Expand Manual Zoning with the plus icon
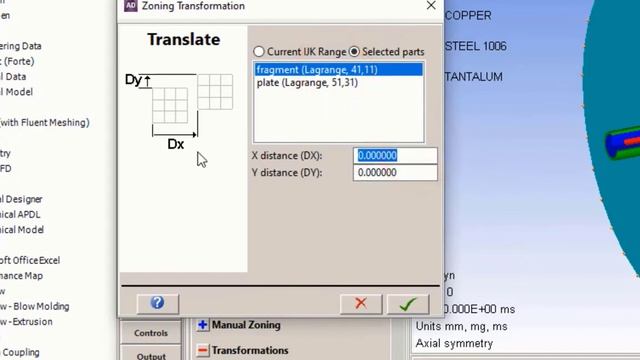640x360 pixels. point(202,325)
